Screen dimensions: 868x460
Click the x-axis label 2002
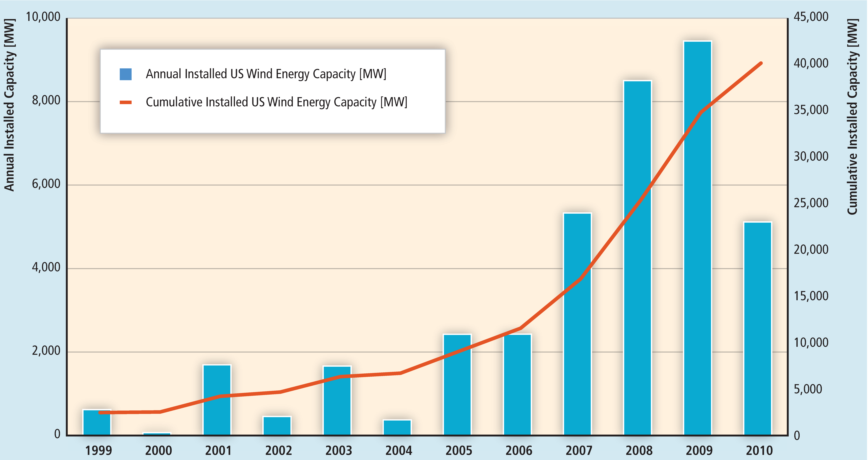coord(278,451)
